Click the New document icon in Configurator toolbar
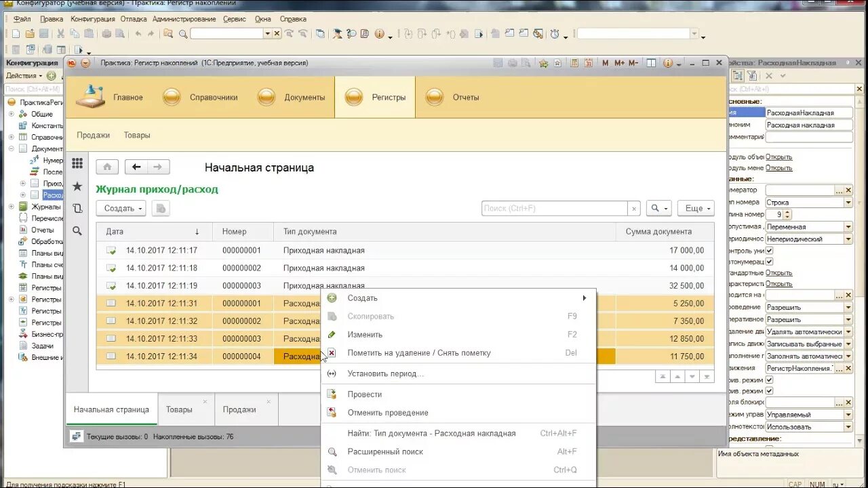 point(17,33)
